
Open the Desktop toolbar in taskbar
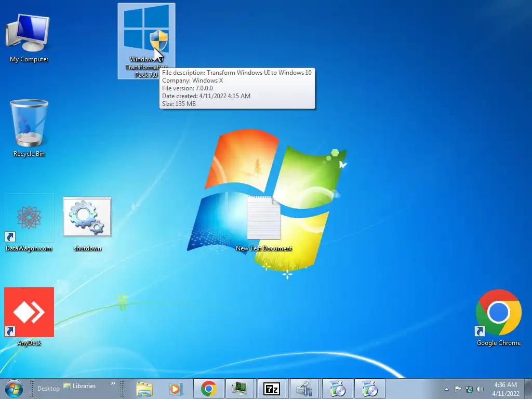coord(48,388)
